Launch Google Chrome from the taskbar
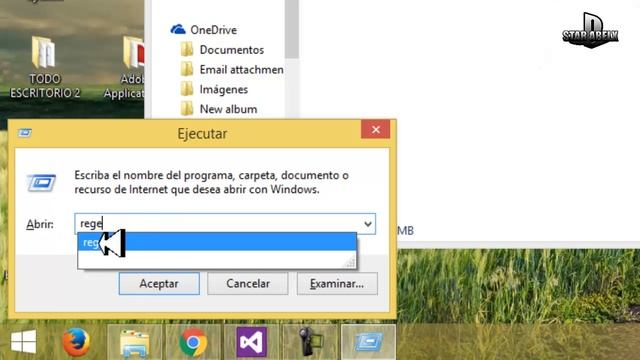This screenshot has width=640, height=360. point(193,342)
